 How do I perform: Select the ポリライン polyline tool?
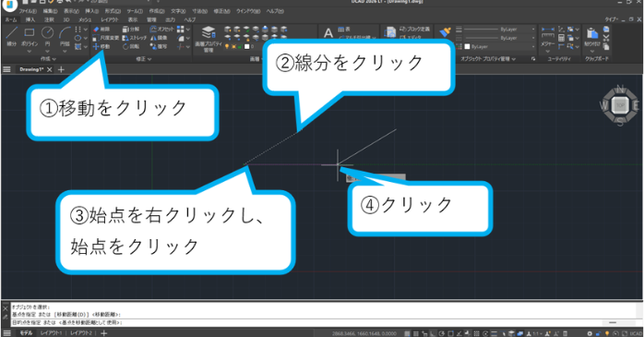[x=30, y=36]
